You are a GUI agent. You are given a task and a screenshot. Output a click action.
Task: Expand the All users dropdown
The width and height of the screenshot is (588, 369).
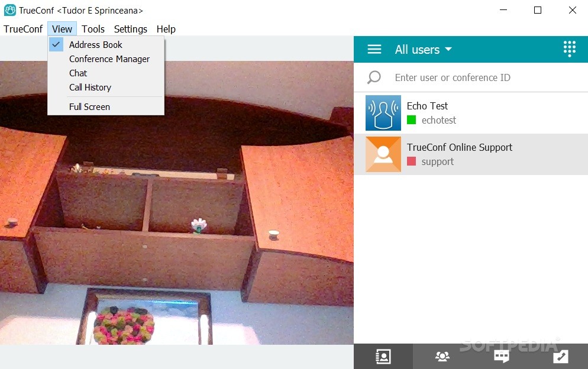click(x=423, y=50)
